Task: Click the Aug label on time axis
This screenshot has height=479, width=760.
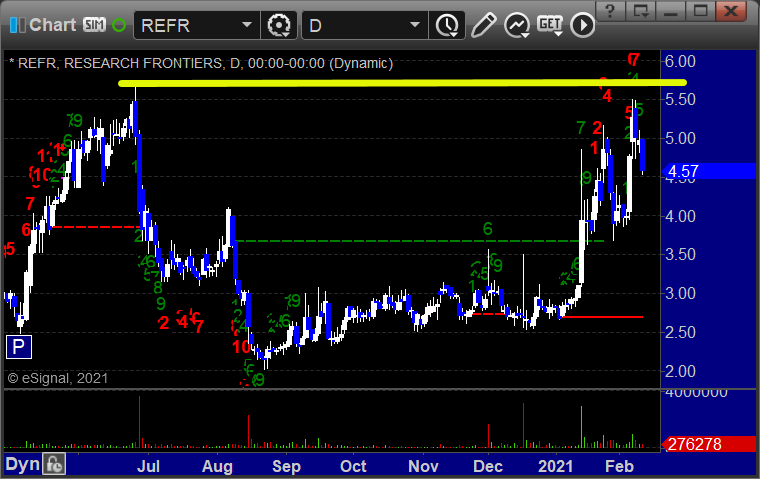Action: point(217,466)
